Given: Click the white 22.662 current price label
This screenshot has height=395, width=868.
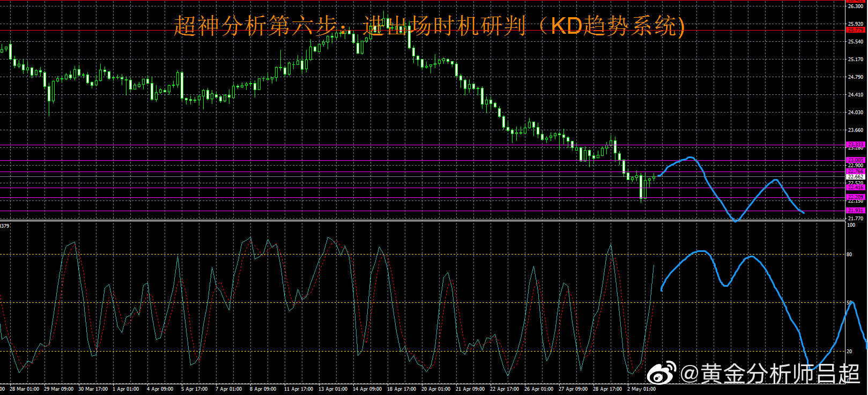Looking at the screenshot, I should pos(855,177).
